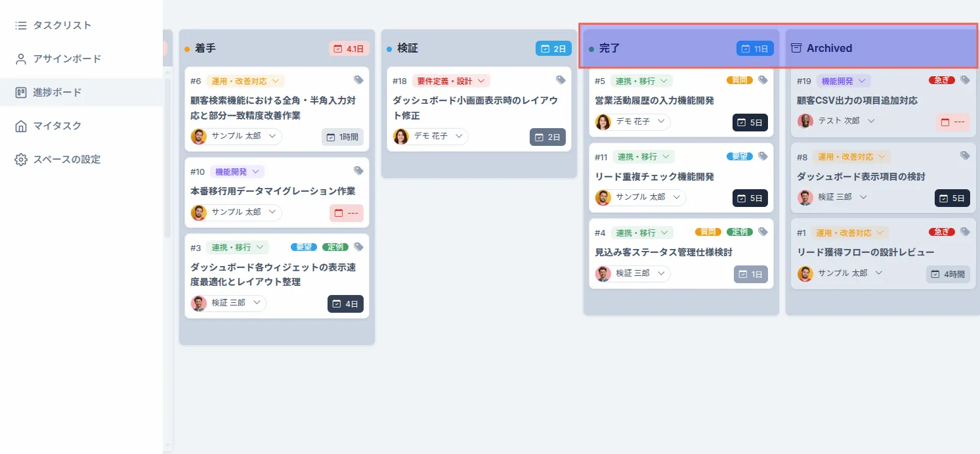Open the 進捗ボード view via its board icon
The width and height of the screenshot is (980, 454).
tap(21, 92)
